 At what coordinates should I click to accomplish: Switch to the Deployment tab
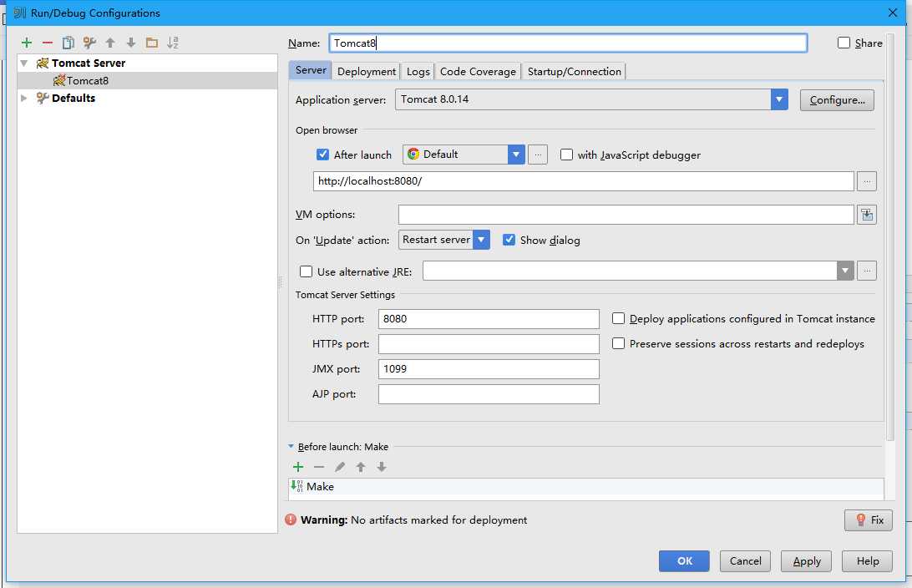click(367, 71)
